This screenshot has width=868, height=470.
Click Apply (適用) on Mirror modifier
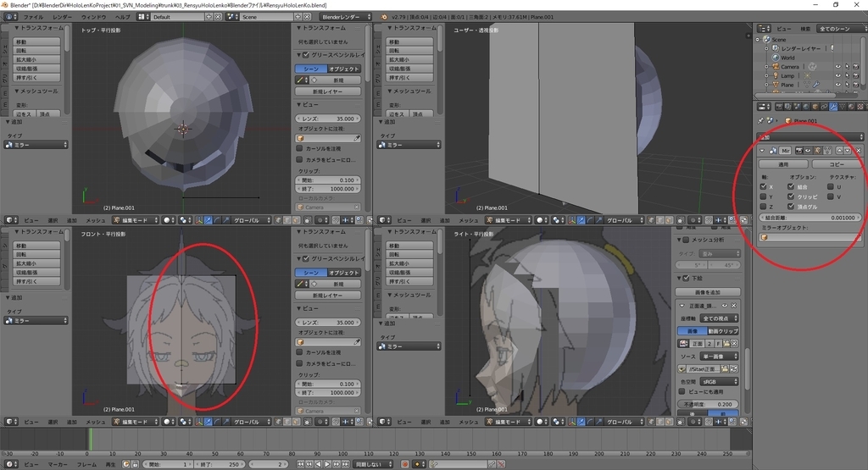(783, 164)
